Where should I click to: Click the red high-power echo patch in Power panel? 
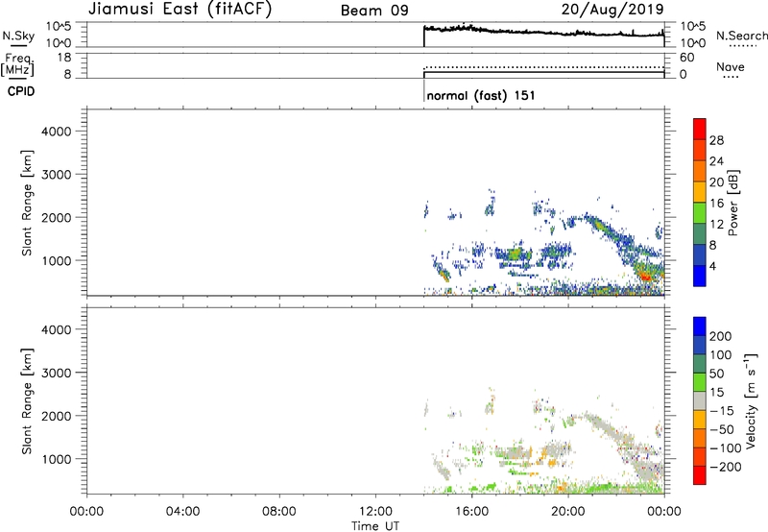[645, 278]
